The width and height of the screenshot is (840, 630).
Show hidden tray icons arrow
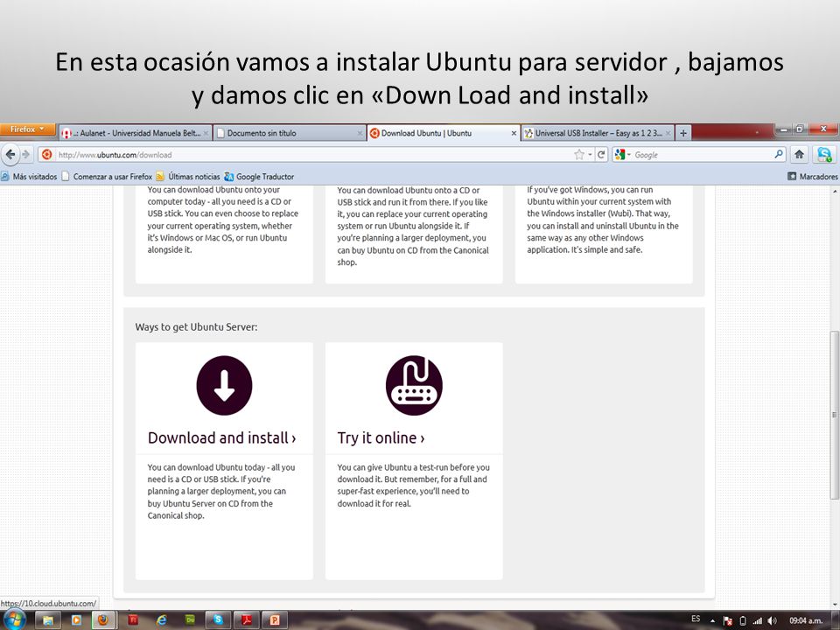712,621
